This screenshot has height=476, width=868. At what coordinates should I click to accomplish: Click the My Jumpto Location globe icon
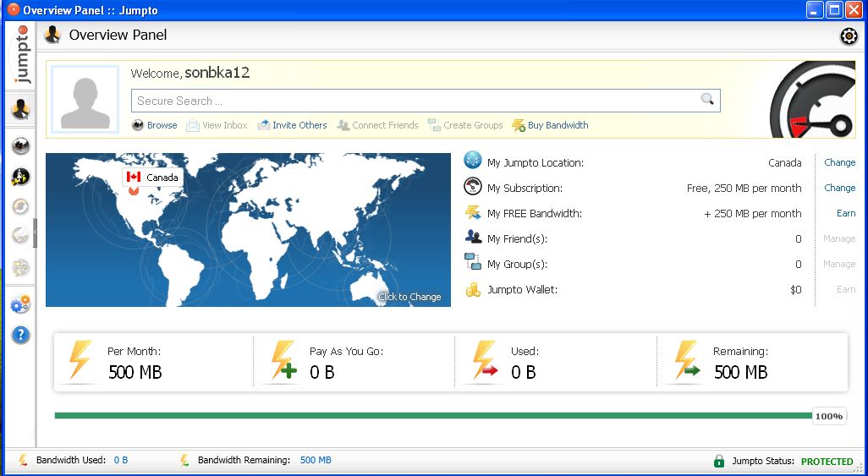pos(473,160)
